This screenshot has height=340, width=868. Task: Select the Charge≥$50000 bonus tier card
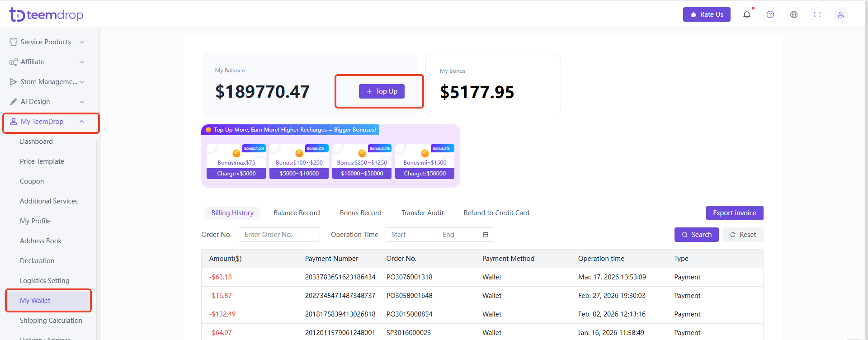tap(425, 162)
